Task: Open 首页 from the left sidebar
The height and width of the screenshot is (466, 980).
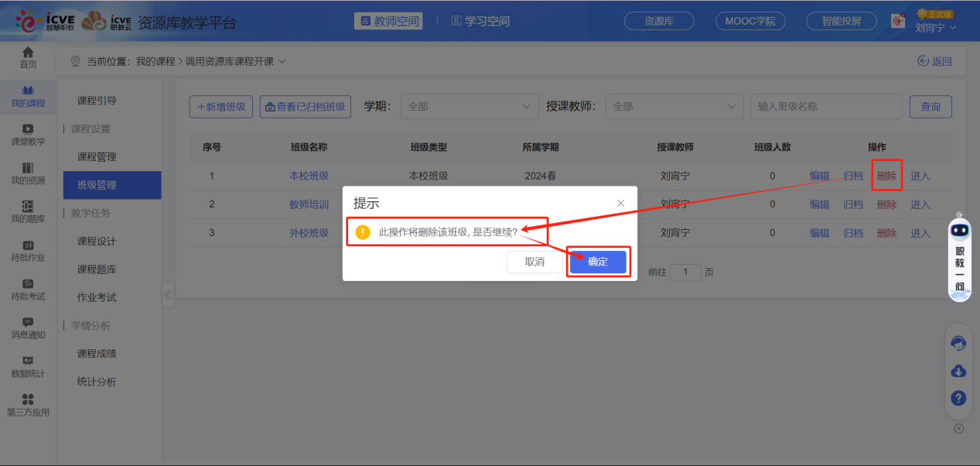Action: click(x=28, y=59)
